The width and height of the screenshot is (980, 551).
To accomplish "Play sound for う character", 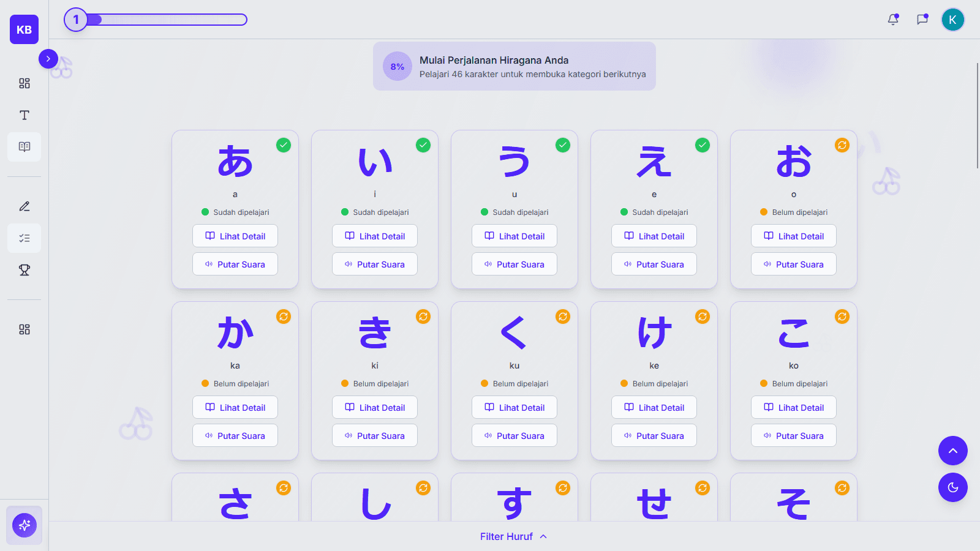I will pyautogui.click(x=514, y=264).
